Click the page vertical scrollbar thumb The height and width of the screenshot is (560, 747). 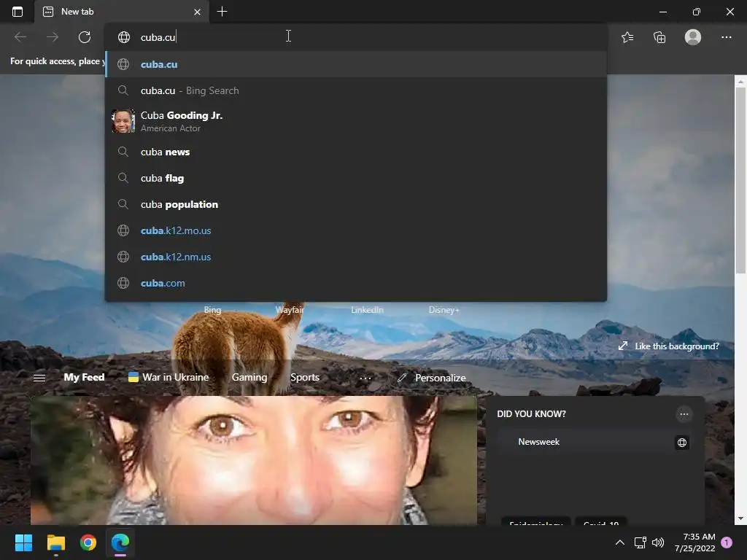tap(740, 180)
